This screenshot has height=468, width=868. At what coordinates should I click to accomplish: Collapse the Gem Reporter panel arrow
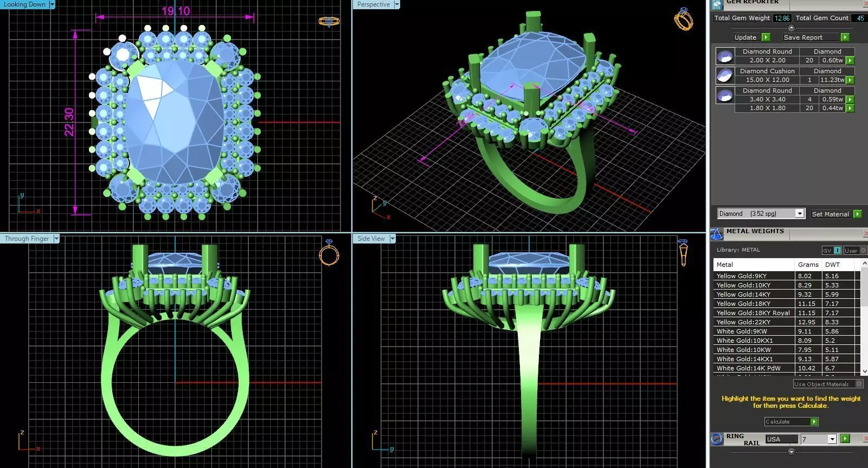(791, 28)
